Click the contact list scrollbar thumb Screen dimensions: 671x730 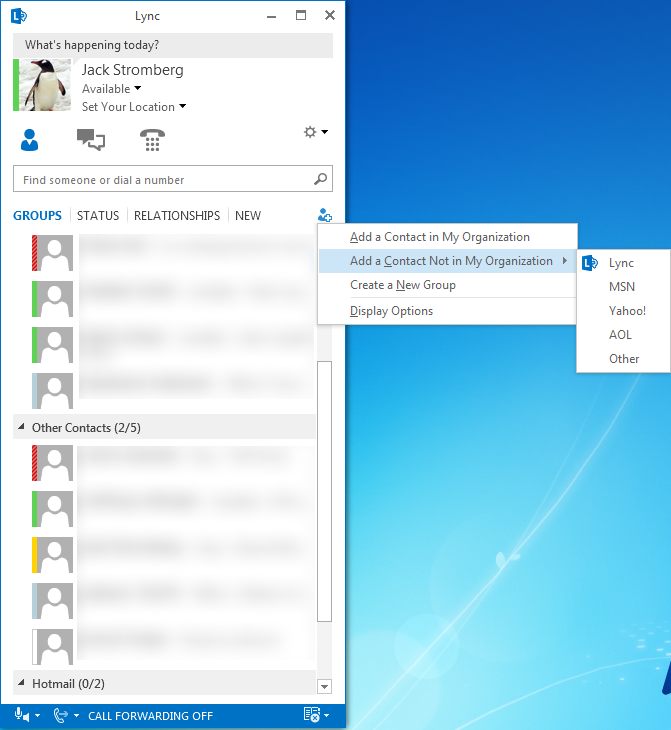tap(324, 491)
